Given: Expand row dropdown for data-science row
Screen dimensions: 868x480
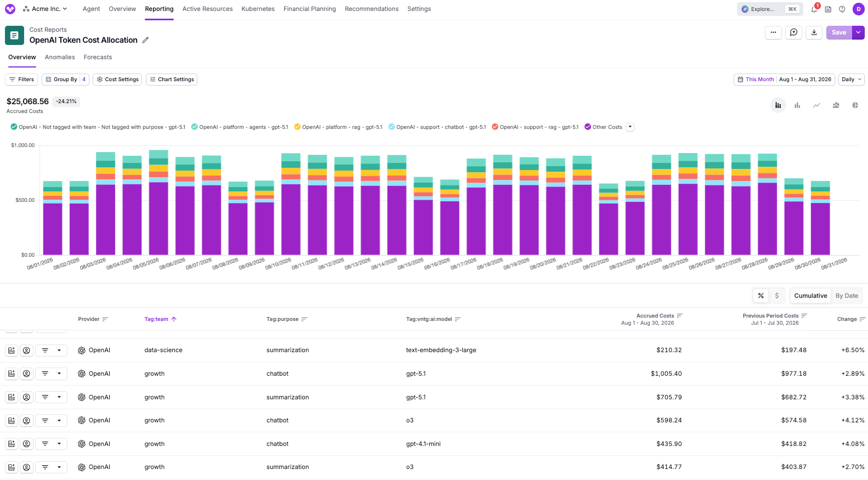Looking at the screenshot, I should 59,350.
